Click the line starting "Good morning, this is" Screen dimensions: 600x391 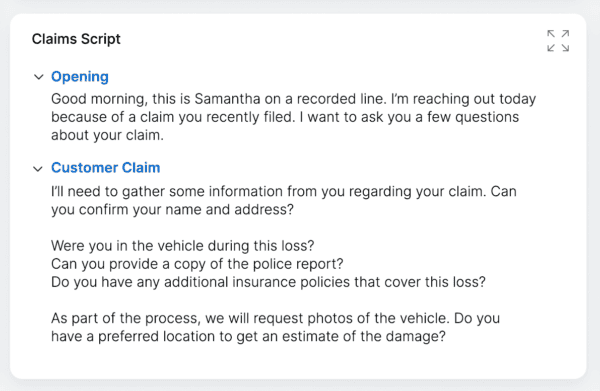(x=293, y=99)
